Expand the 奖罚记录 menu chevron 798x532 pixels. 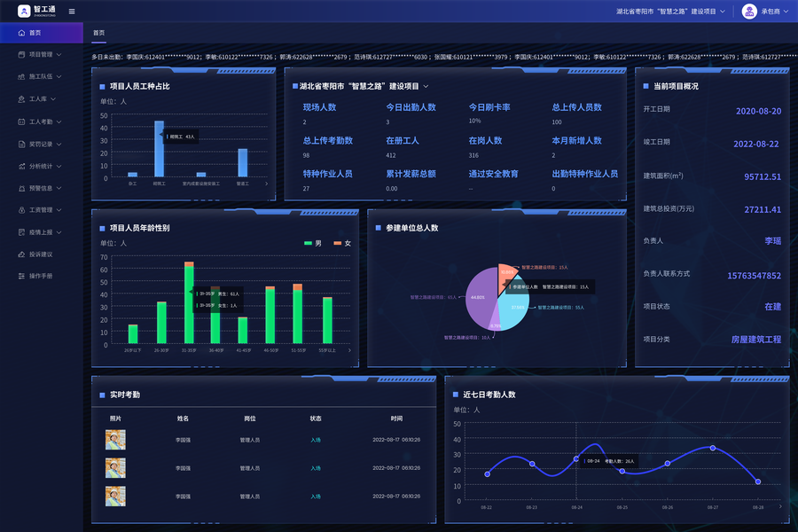pyautogui.click(x=59, y=144)
